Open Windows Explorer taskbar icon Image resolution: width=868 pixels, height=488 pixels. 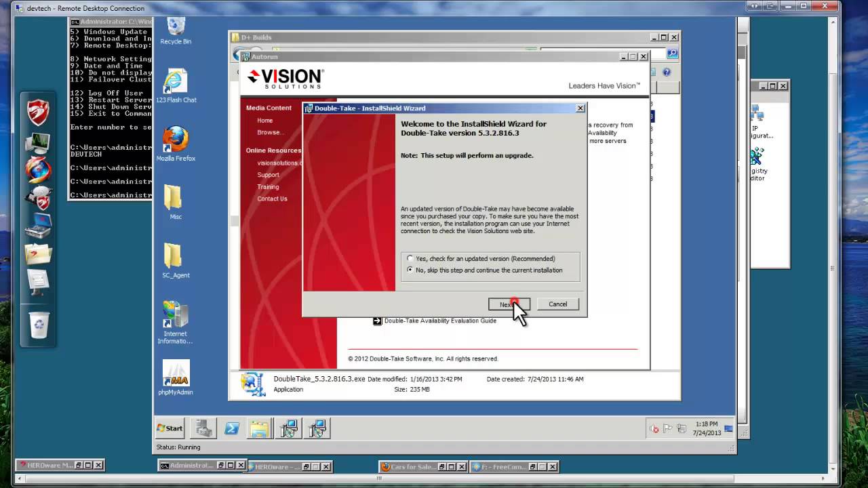click(x=259, y=428)
